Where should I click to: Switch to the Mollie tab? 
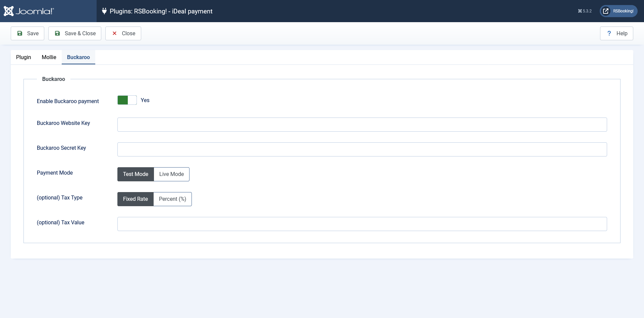pyautogui.click(x=49, y=57)
